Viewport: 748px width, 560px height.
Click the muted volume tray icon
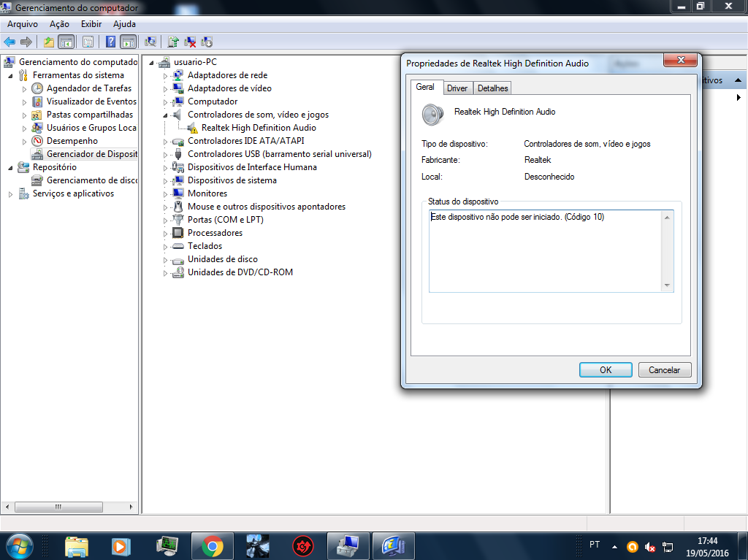649,547
